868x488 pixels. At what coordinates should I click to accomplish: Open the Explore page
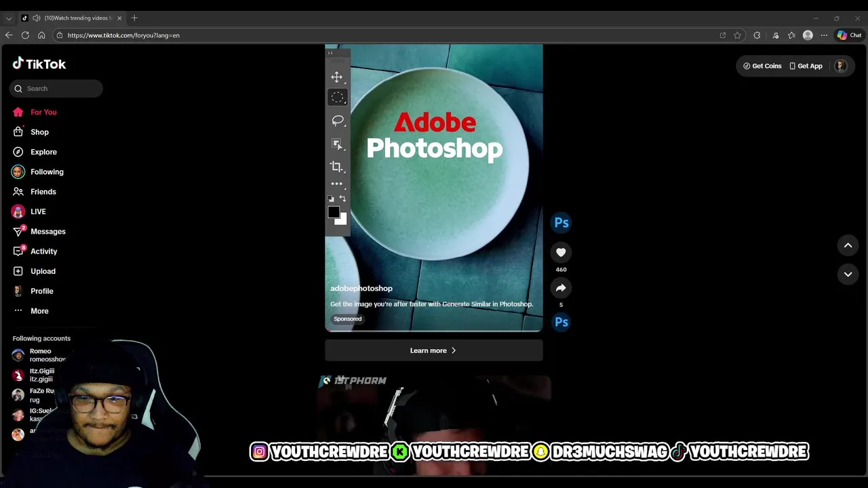click(43, 152)
